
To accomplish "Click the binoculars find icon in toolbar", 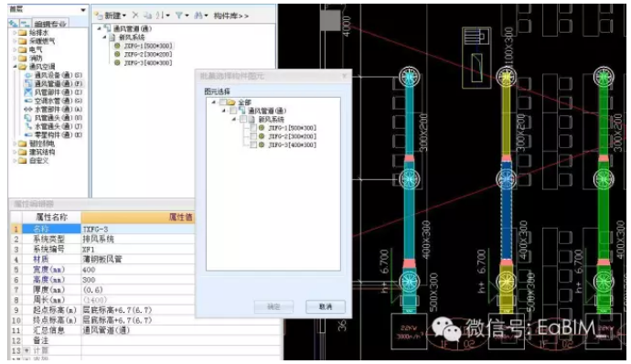I will [198, 16].
